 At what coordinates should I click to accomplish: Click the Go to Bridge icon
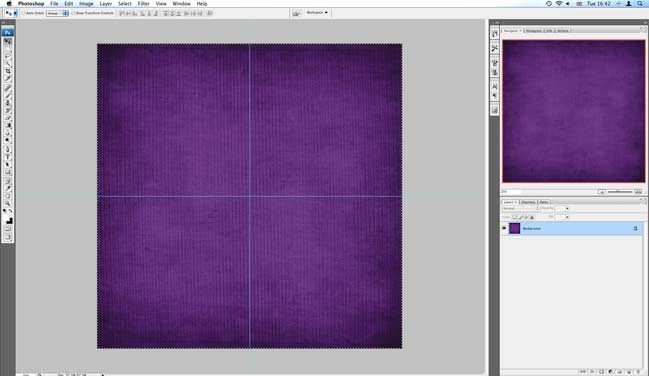click(x=296, y=13)
